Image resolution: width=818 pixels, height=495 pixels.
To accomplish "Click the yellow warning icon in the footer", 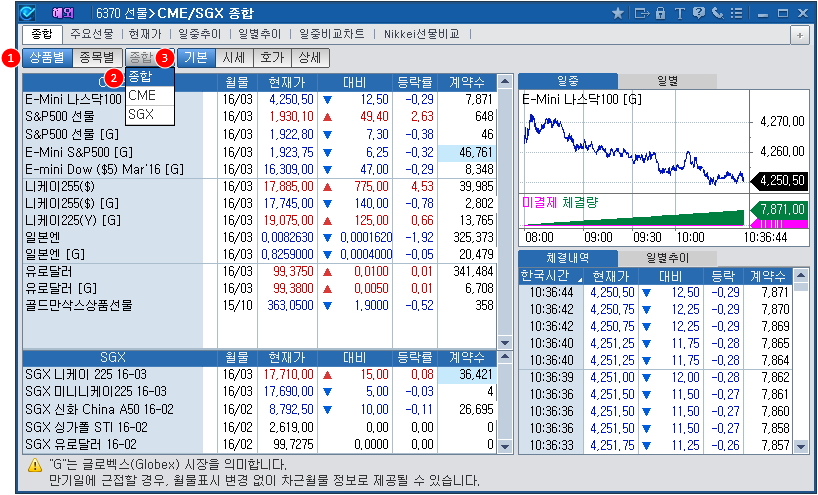I will pos(34,464).
